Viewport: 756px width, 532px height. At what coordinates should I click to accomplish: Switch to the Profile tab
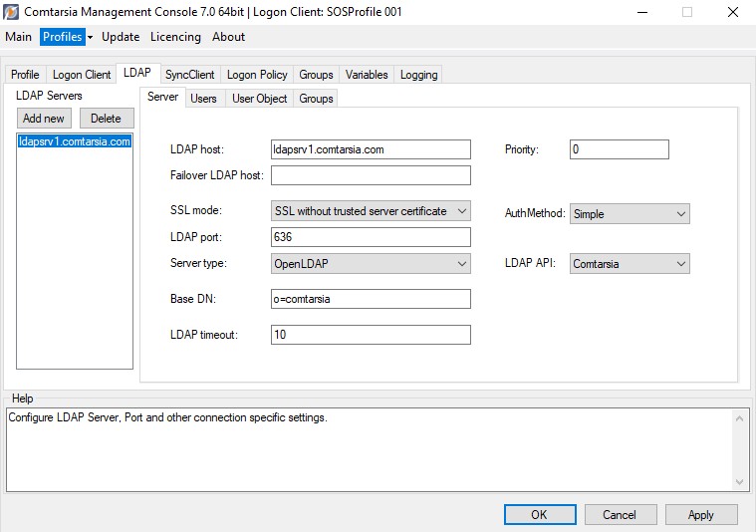[x=25, y=75]
